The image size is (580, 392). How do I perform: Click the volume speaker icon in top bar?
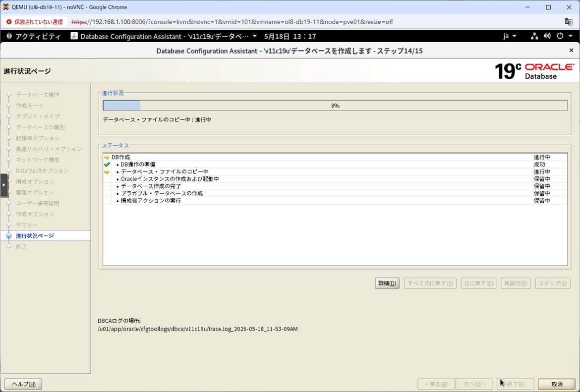click(x=547, y=36)
